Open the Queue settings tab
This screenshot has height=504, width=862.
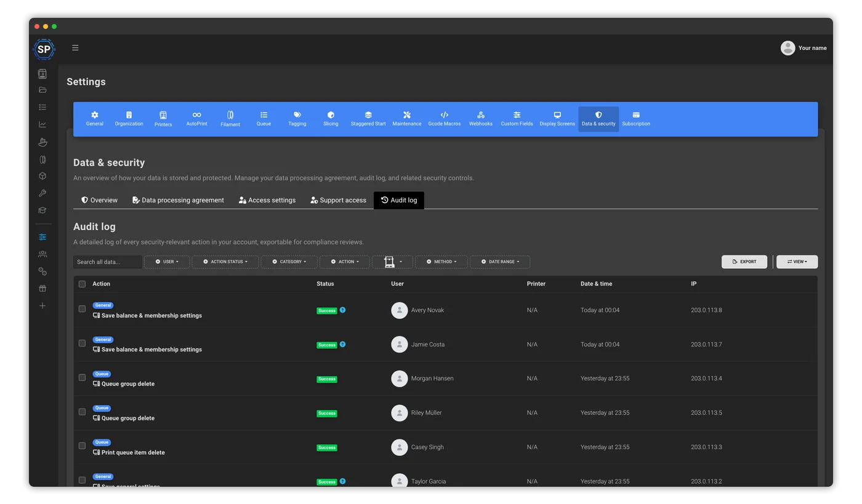pyautogui.click(x=264, y=119)
